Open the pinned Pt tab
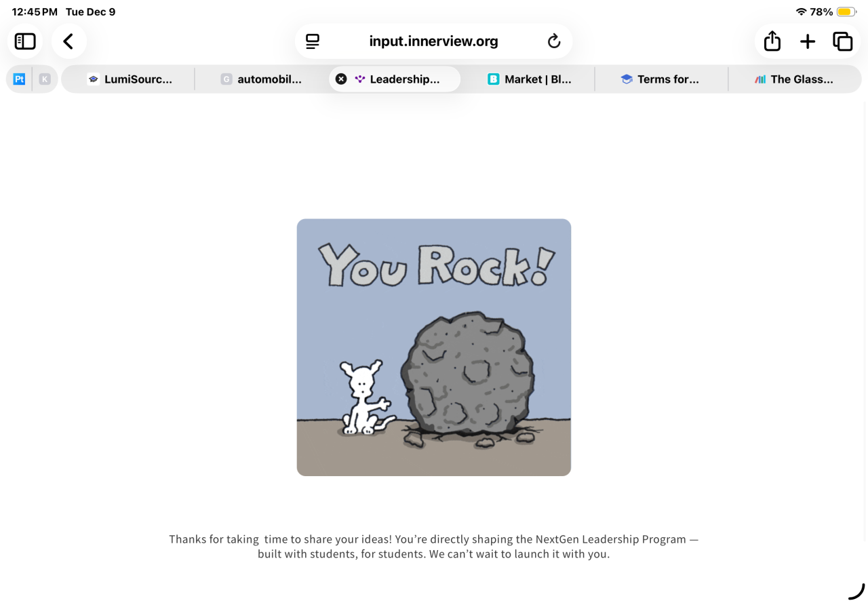 click(x=19, y=79)
